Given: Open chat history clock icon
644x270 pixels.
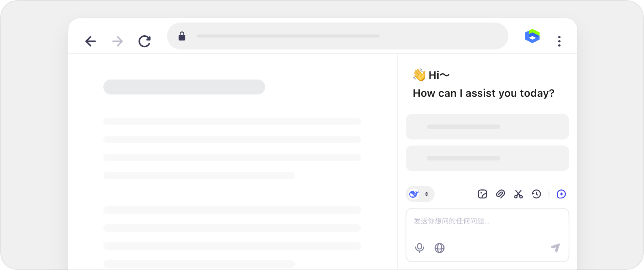Looking at the screenshot, I should click(537, 194).
